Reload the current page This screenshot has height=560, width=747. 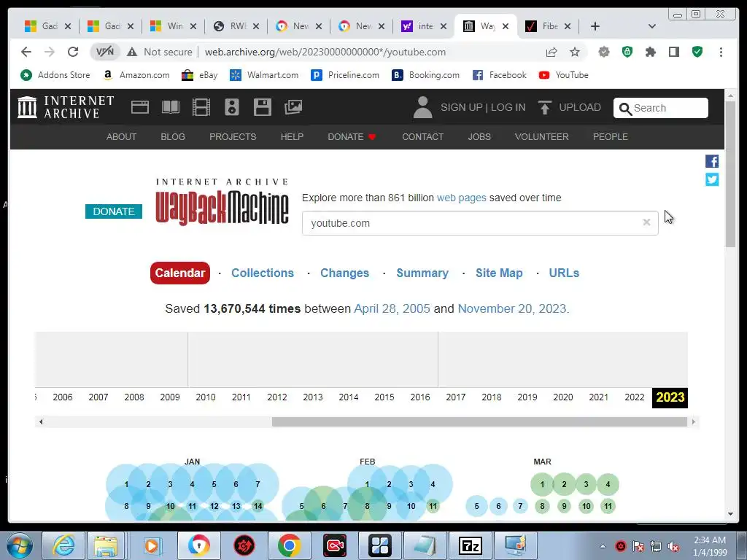click(73, 52)
